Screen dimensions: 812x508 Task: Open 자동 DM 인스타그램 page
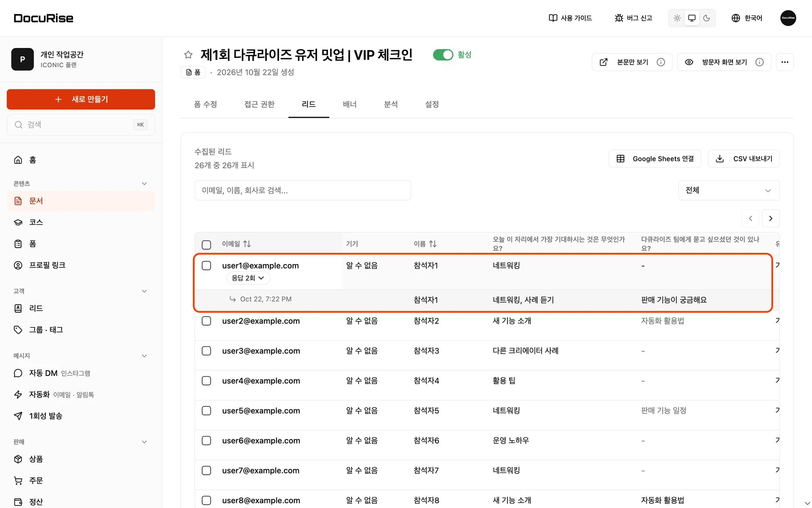click(81, 373)
